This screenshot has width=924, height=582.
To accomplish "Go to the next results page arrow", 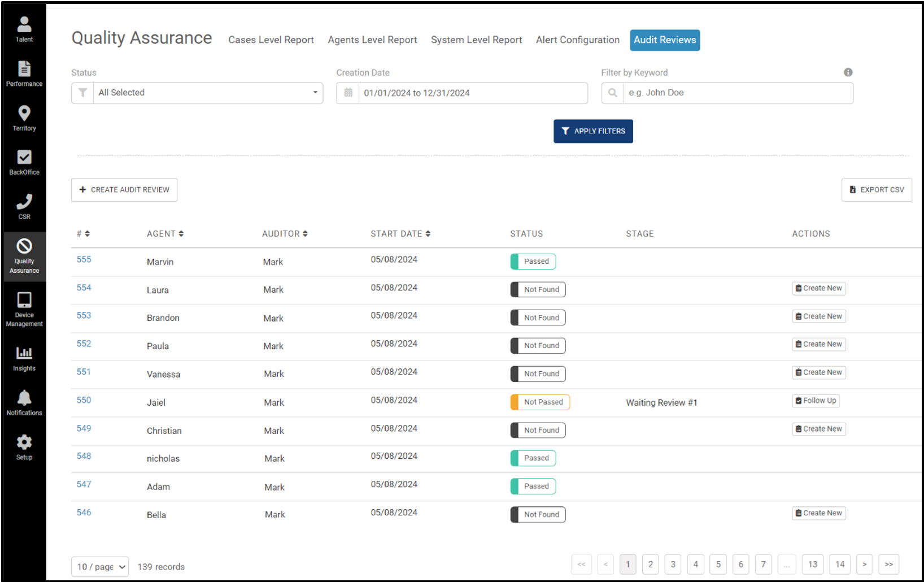I will pyautogui.click(x=865, y=564).
